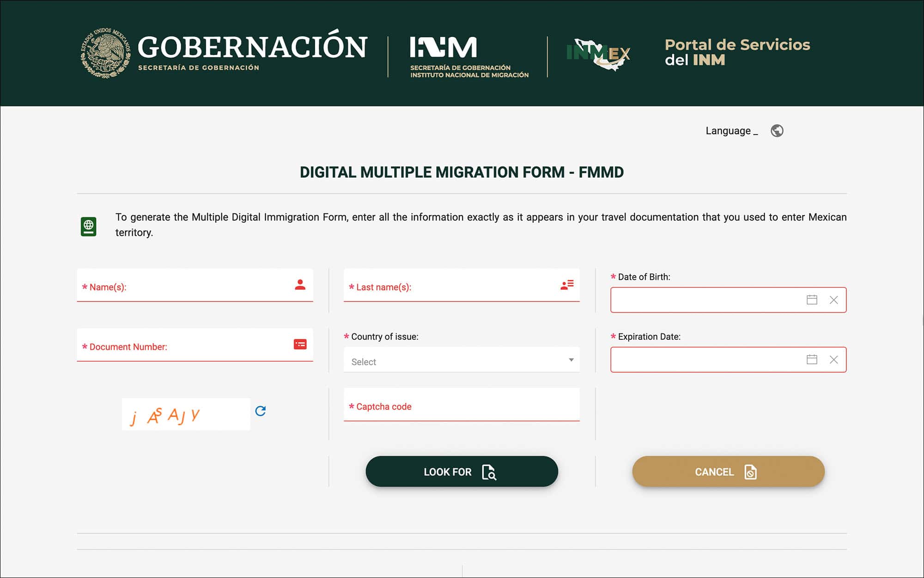Click the captcha image

click(186, 414)
